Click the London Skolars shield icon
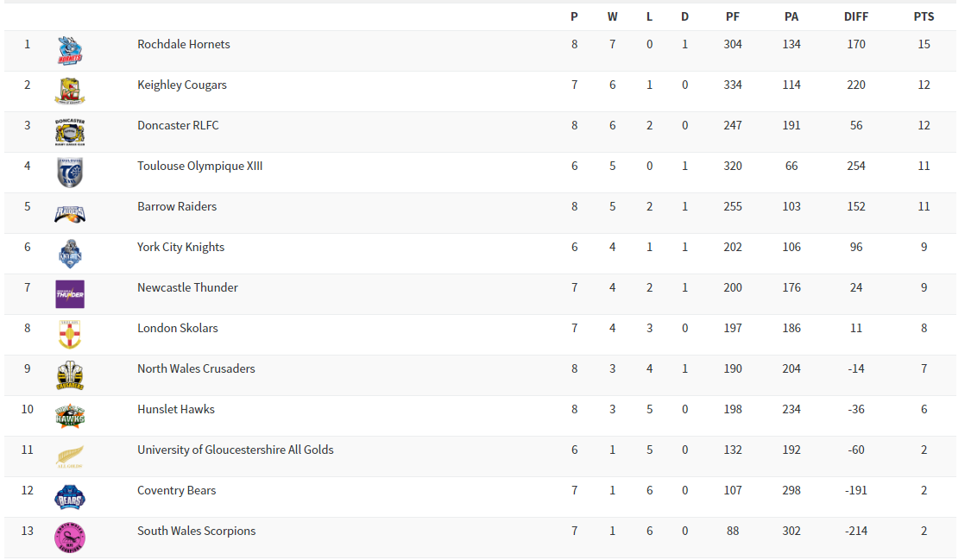This screenshot has height=560, width=971. pyautogui.click(x=70, y=335)
